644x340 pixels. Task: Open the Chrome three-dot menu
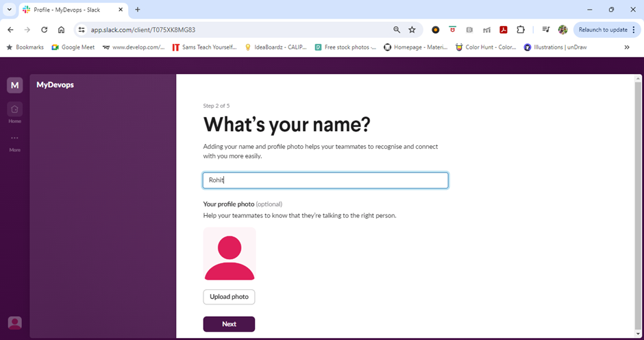pos(634,29)
